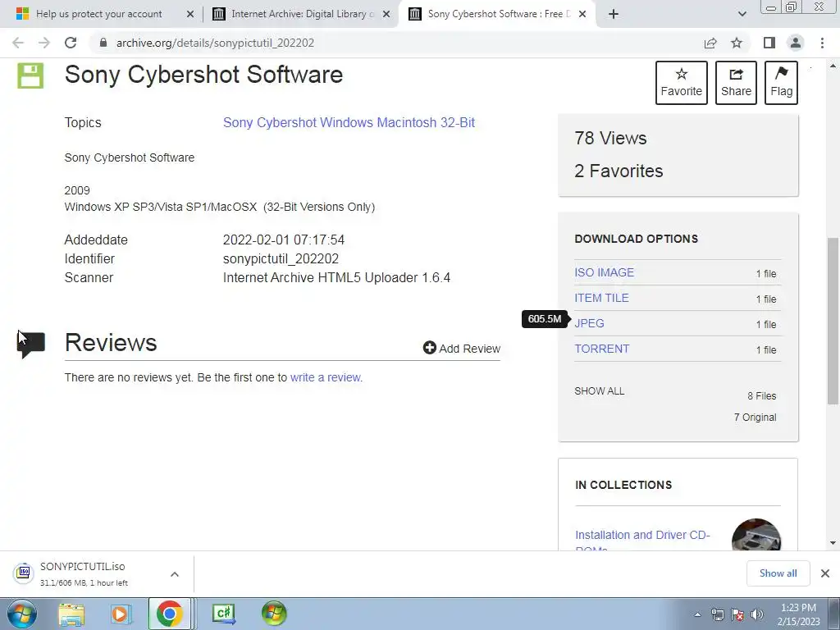Switch to Help us protect your account tab
This screenshot has width=840, height=630.
98,14
